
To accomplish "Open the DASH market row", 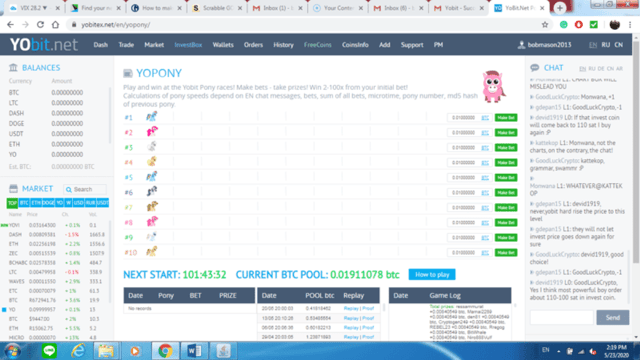I will [56, 235].
